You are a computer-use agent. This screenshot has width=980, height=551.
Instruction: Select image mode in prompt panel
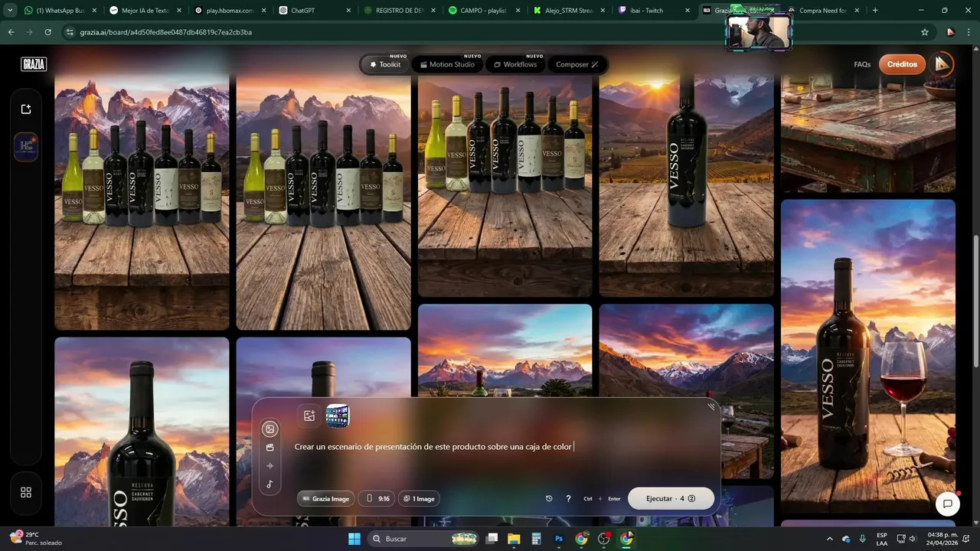[269, 429]
